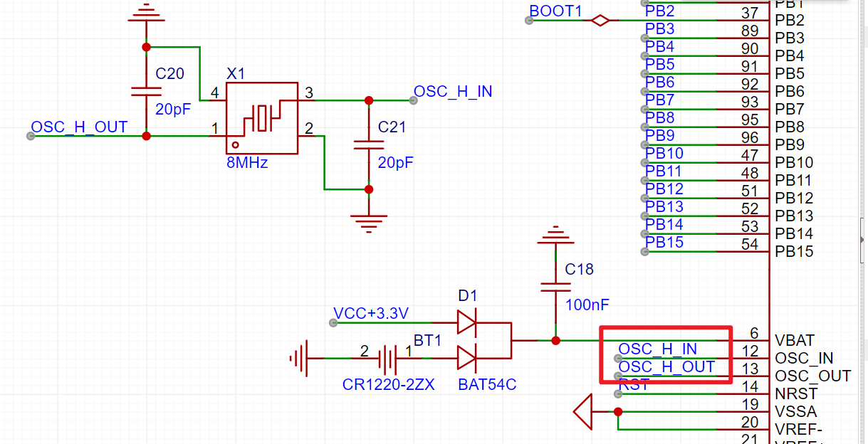Click the ground symbol above C20
Viewport: 868px width, 444px height.
click(146, 13)
